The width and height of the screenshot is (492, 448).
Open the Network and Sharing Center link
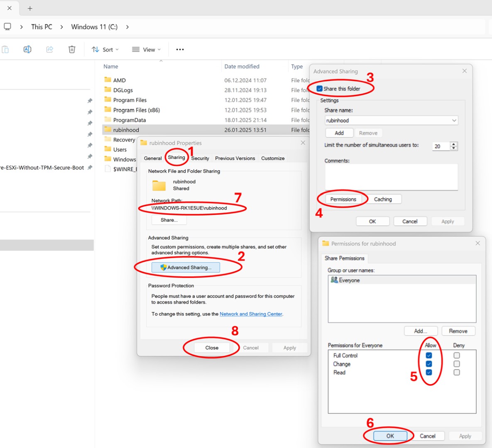[x=251, y=314]
